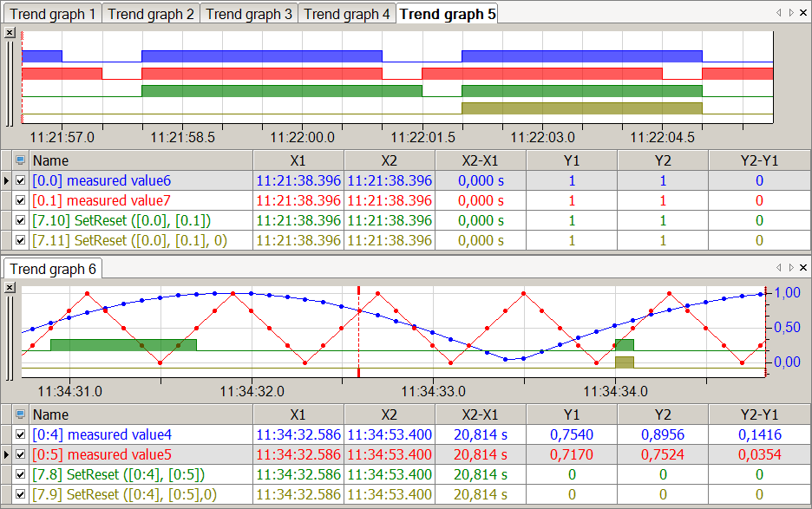Hide the measured value4 signal
The image size is (812, 509).
pos(21,434)
